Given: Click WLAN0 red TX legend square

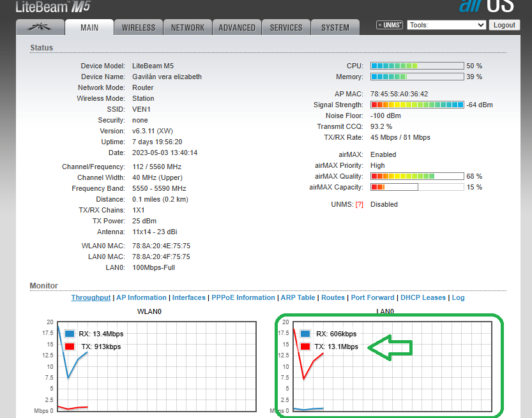Looking at the screenshot, I should click(69, 347).
